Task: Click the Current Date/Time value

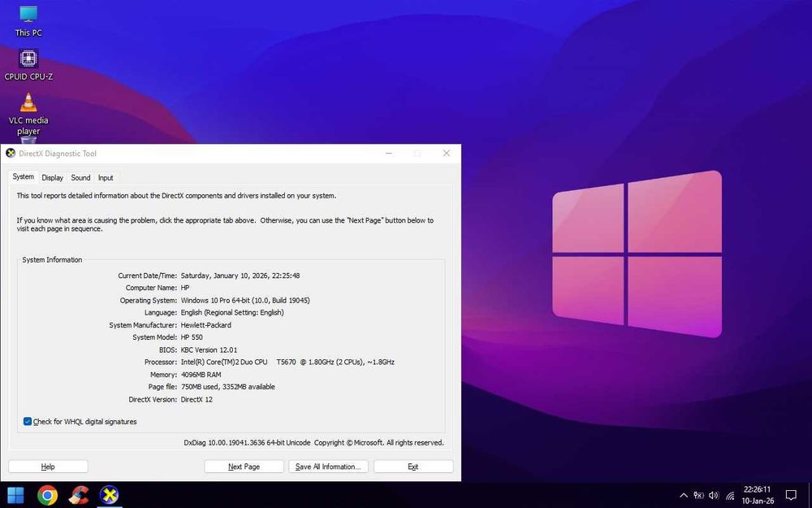Action: tap(240, 276)
